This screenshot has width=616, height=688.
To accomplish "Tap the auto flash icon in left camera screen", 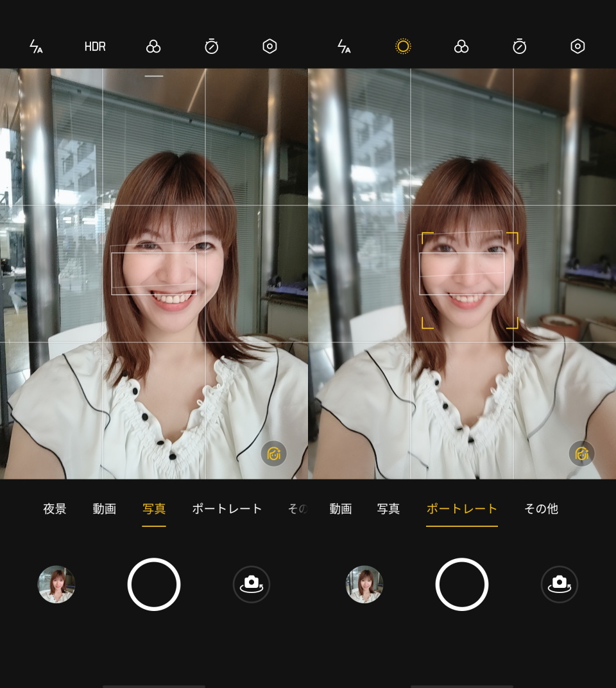I will (x=36, y=46).
